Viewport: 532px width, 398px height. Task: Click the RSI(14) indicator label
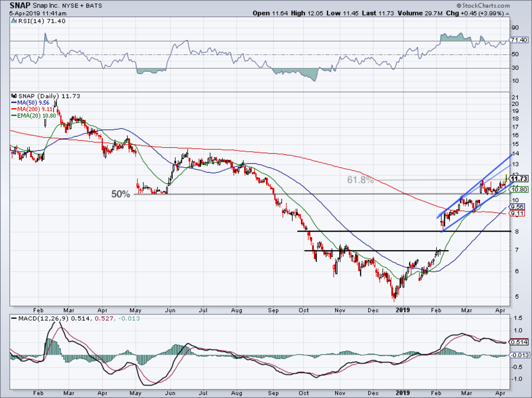point(30,21)
